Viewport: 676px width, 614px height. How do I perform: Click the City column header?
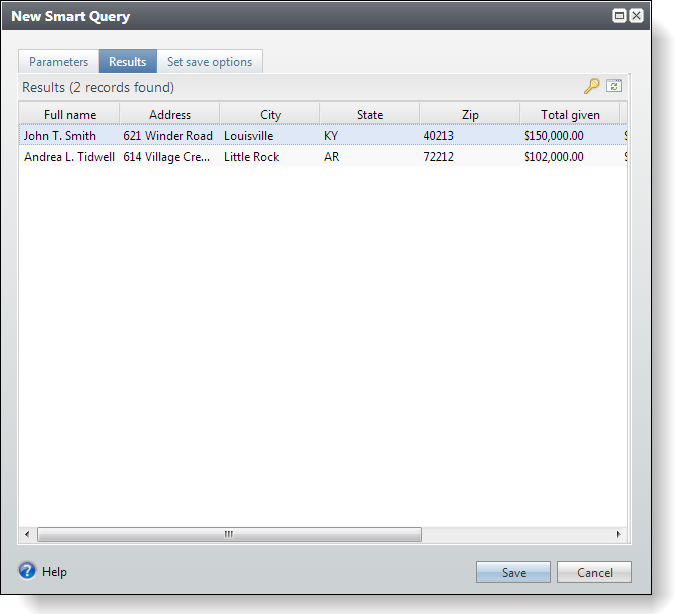[270, 115]
